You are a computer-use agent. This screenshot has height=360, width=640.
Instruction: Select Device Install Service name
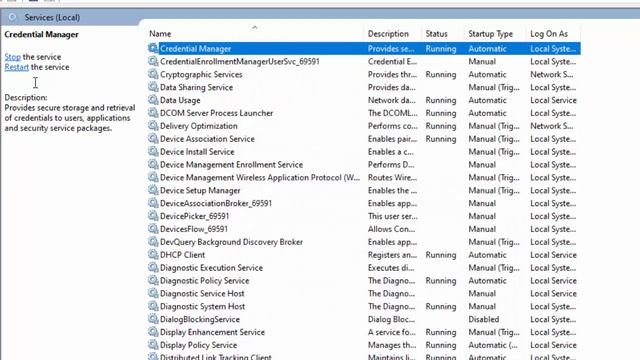197,152
